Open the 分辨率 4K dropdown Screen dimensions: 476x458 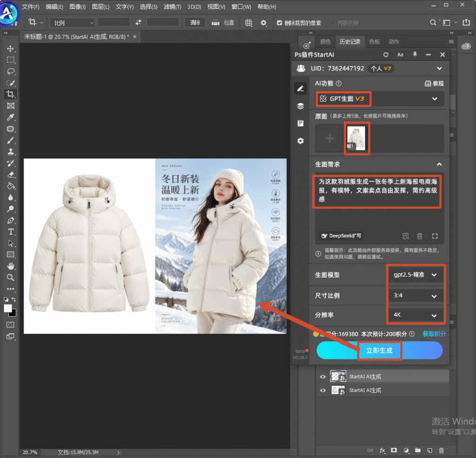pyautogui.click(x=415, y=315)
